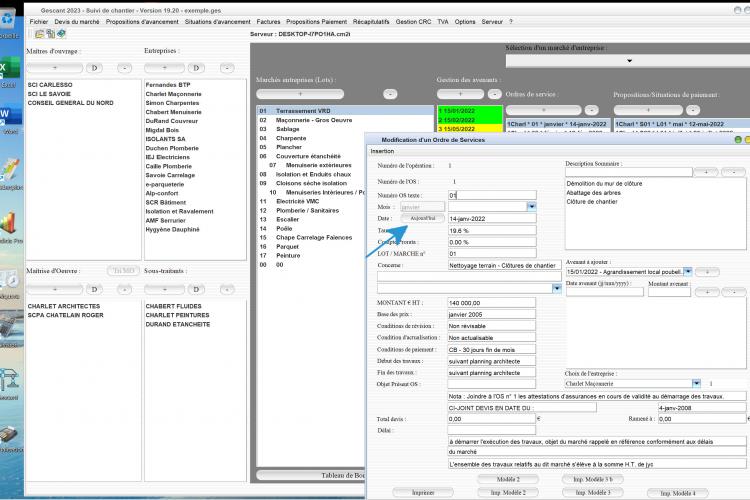This screenshot has width=750, height=500.
Task: Select green avenant entry 15/01/2022
Action: click(x=470, y=111)
